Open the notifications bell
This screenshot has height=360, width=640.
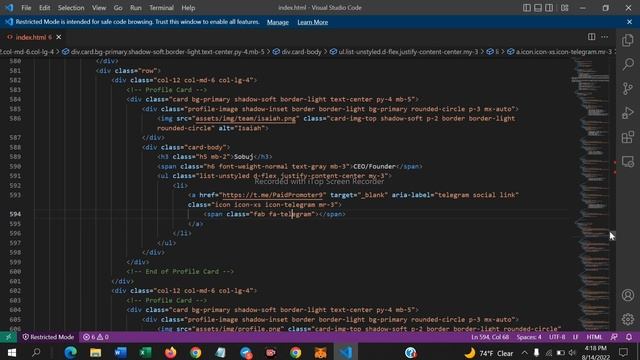pyautogui.click(x=629, y=337)
